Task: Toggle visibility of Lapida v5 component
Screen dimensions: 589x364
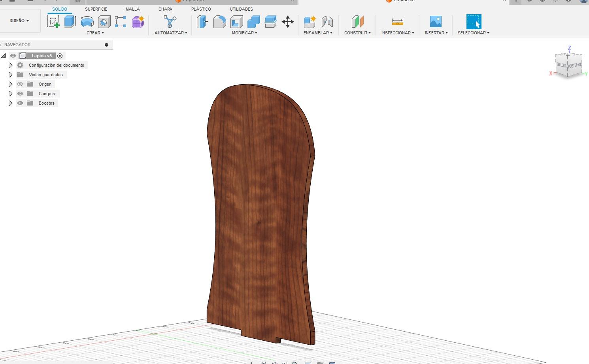Action: 13,56
